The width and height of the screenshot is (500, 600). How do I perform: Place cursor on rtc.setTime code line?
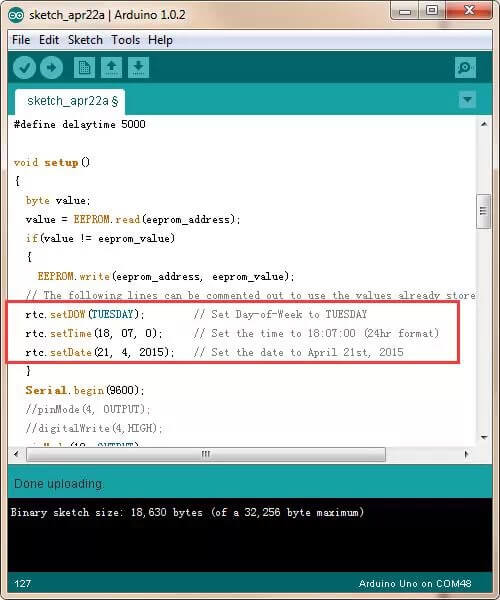94,333
